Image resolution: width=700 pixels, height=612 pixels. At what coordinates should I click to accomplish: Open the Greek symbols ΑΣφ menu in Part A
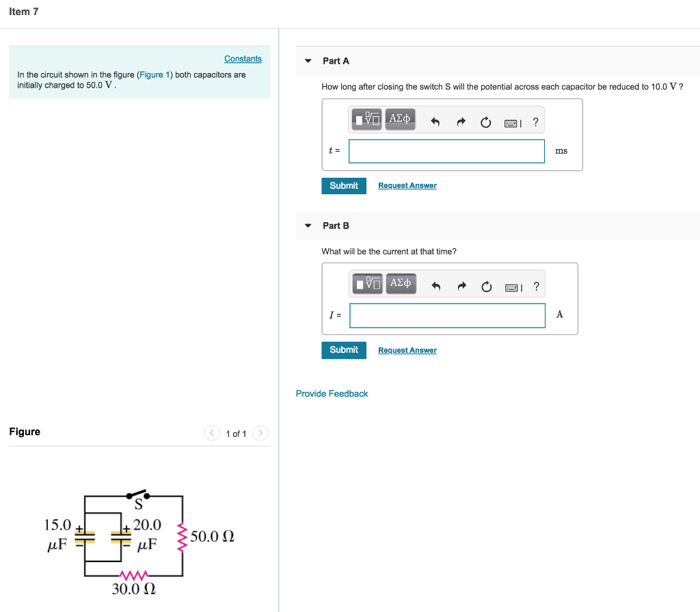tap(401, 119)
